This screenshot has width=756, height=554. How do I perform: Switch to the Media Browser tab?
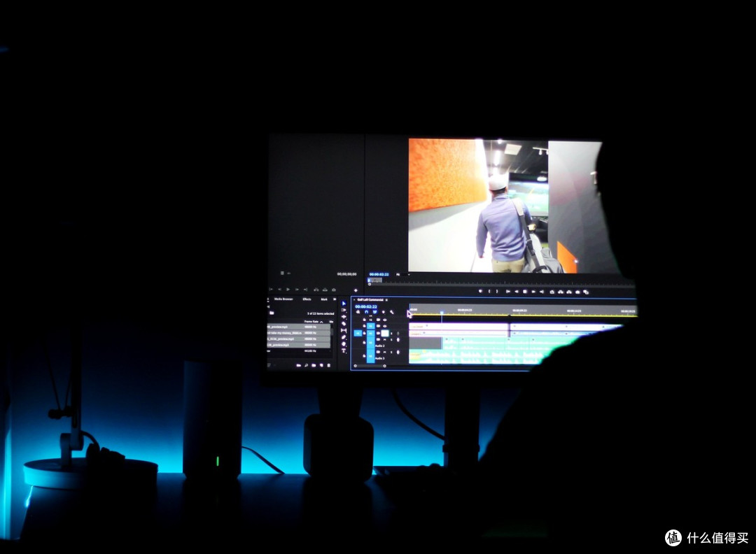[x=283, y=299]
